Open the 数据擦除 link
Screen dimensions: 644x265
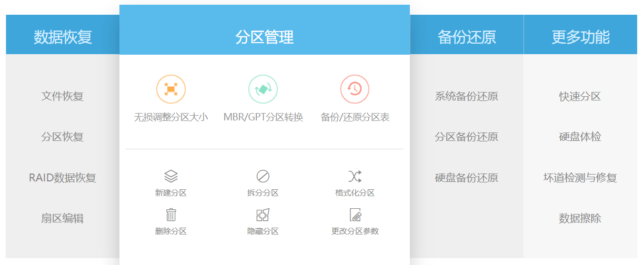coord(580,218)
